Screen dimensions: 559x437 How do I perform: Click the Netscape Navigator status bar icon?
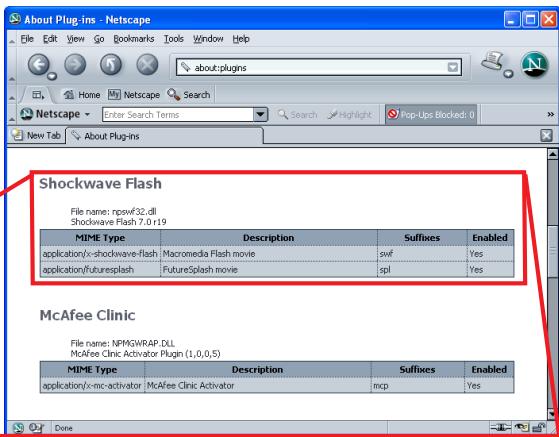coord(18,428)
